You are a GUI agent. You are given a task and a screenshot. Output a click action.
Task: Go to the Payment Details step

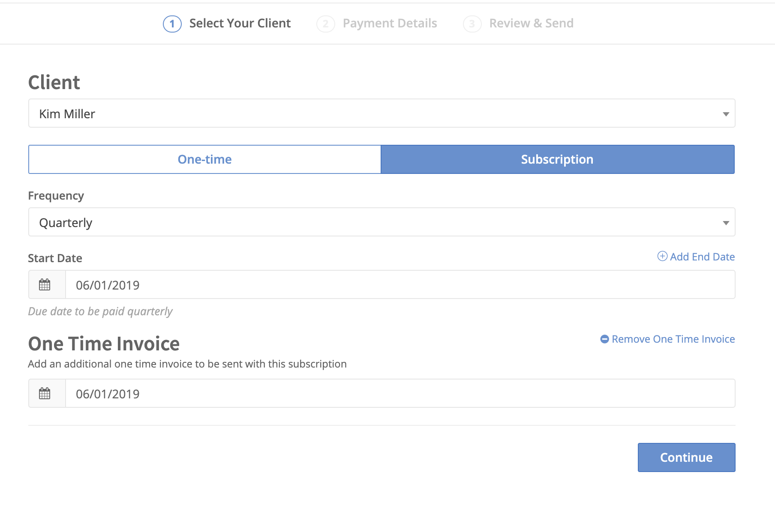pyautogui.click(x=390, y=24)
